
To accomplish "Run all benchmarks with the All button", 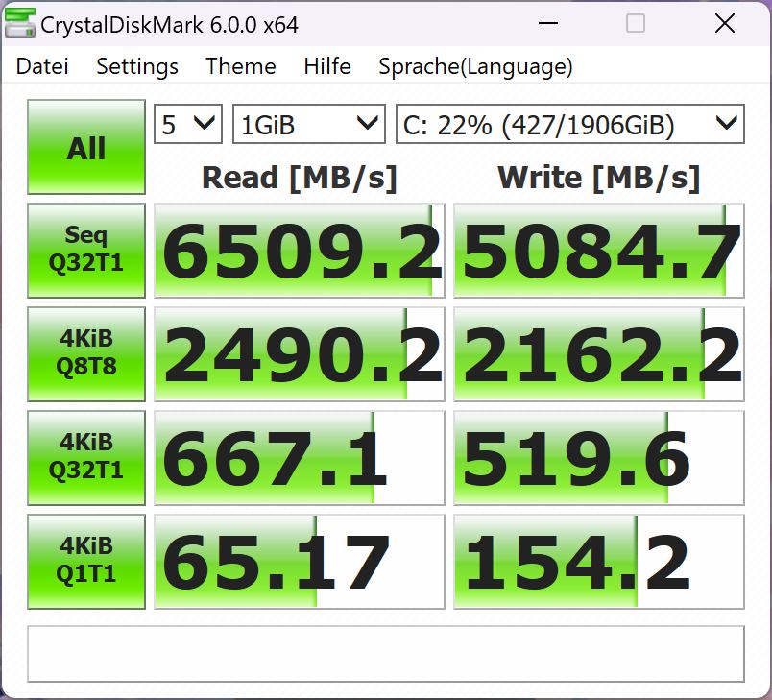I will tap(86, 147).
